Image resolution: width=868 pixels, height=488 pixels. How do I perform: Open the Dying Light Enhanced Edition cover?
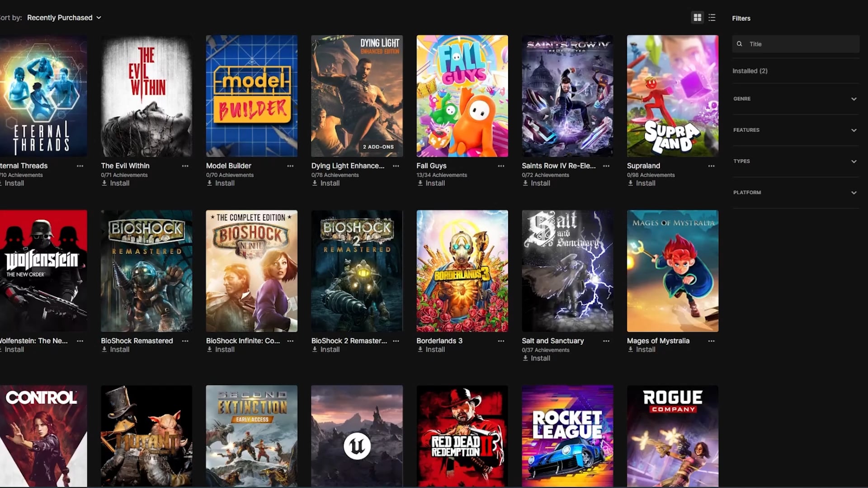[357, 96]
